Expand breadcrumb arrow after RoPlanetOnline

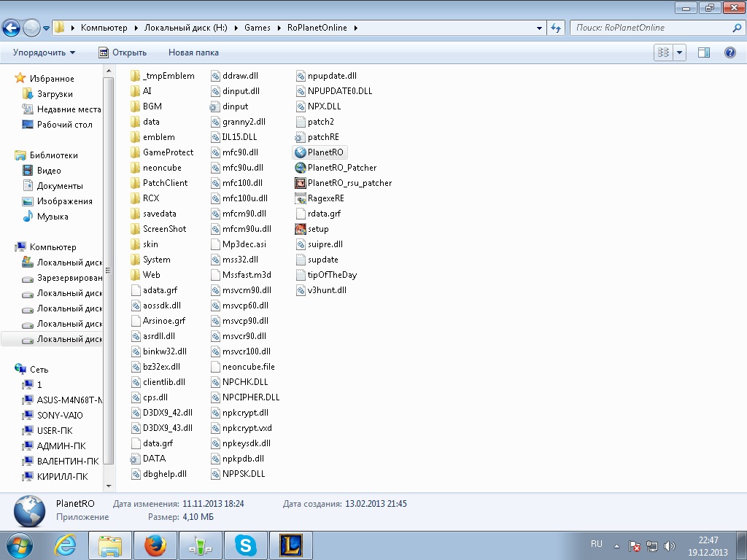pyautogui.click(x=356, y=28)
